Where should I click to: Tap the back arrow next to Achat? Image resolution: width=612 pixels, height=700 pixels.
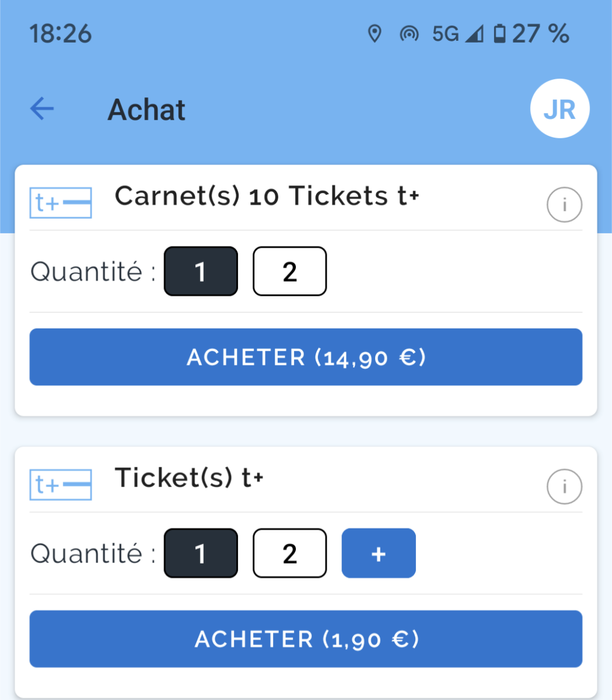click(42, 109)
